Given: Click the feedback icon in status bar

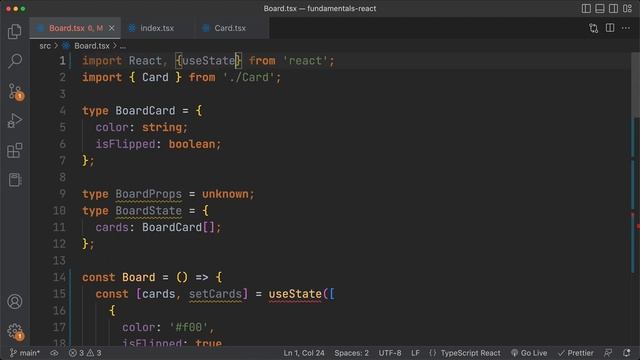Looking at the screenshot, I should [608, 353].
